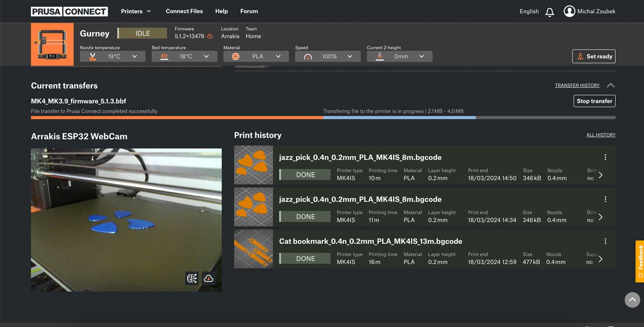Open three-dot menu for first jazz_pick print
Screen dimensions: 644x327
click(x=605, y=157)
